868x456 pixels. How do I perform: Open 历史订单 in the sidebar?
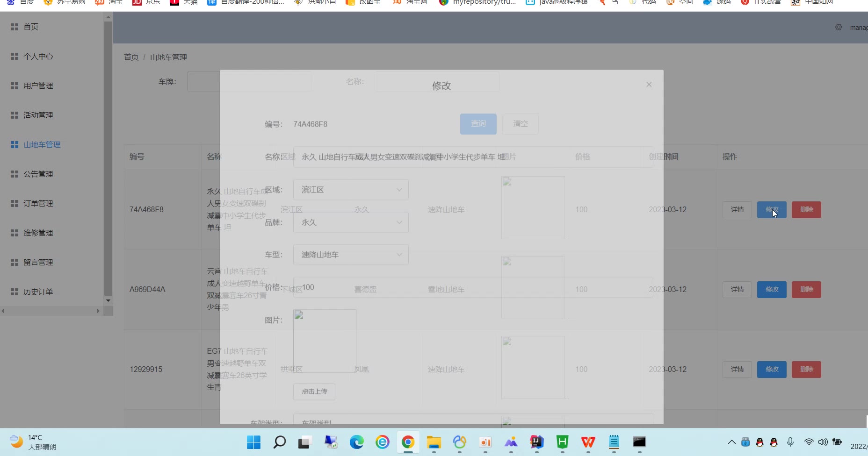tap(38, 292)
